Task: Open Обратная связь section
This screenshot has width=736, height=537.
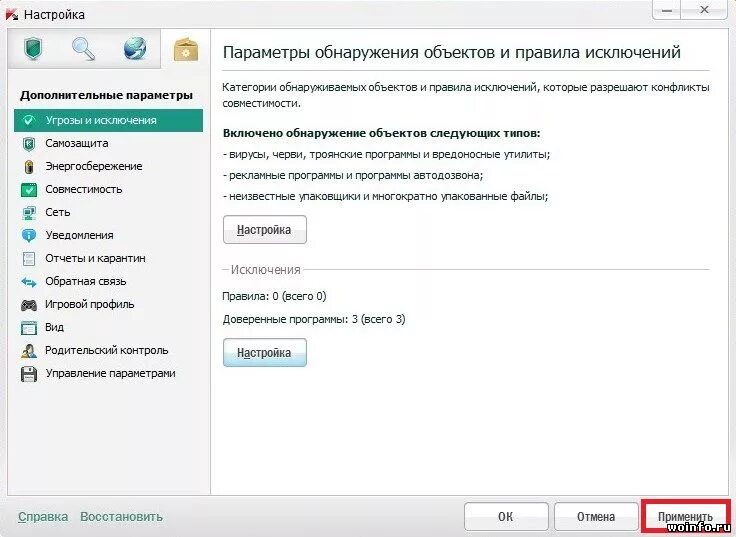Action: tap(108, 281)
